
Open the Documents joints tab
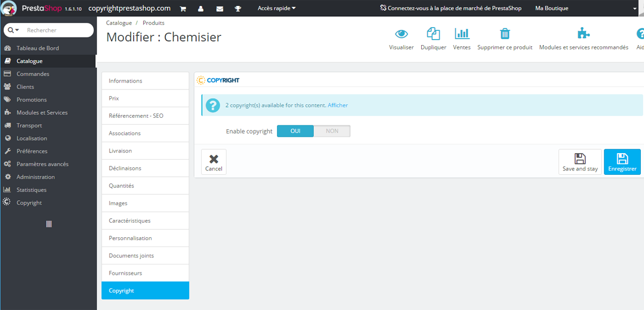(145, 256)
